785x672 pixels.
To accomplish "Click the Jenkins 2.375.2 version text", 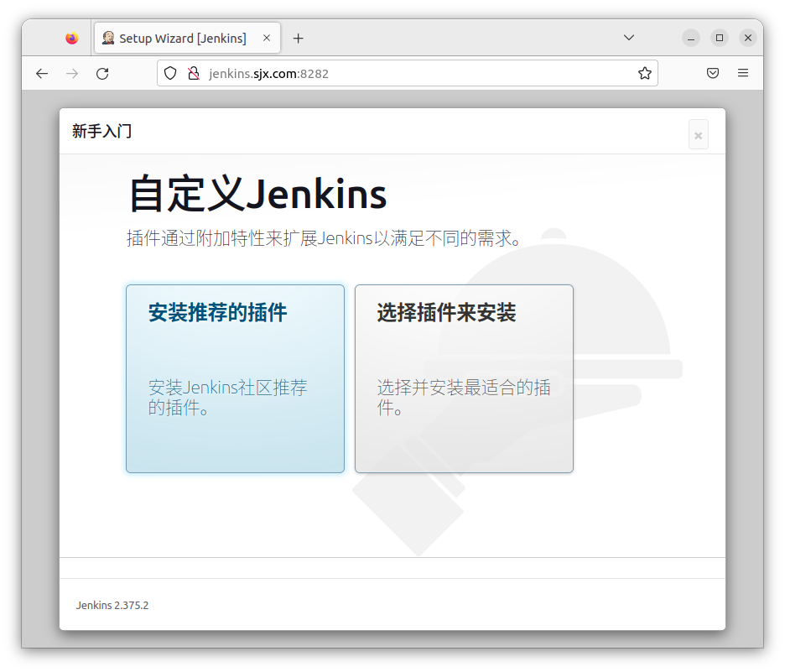I will coord(112,605).
